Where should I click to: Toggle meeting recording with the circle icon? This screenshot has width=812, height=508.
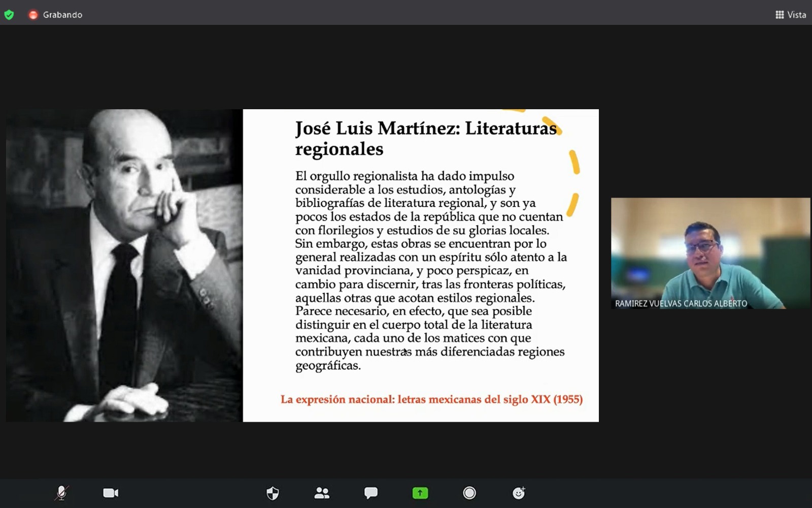[469, 493]
